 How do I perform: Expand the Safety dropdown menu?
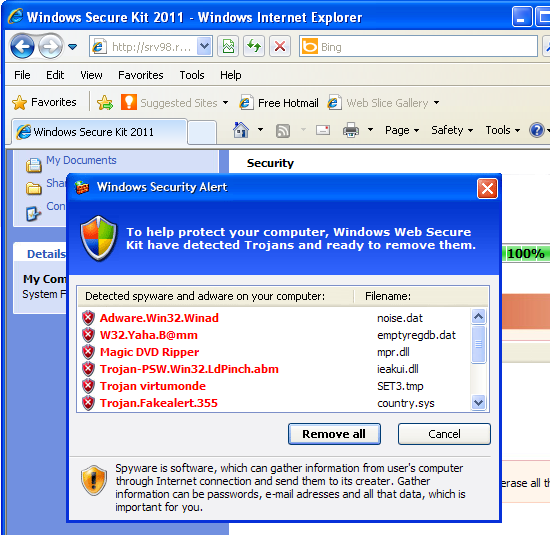click(452, 130)
